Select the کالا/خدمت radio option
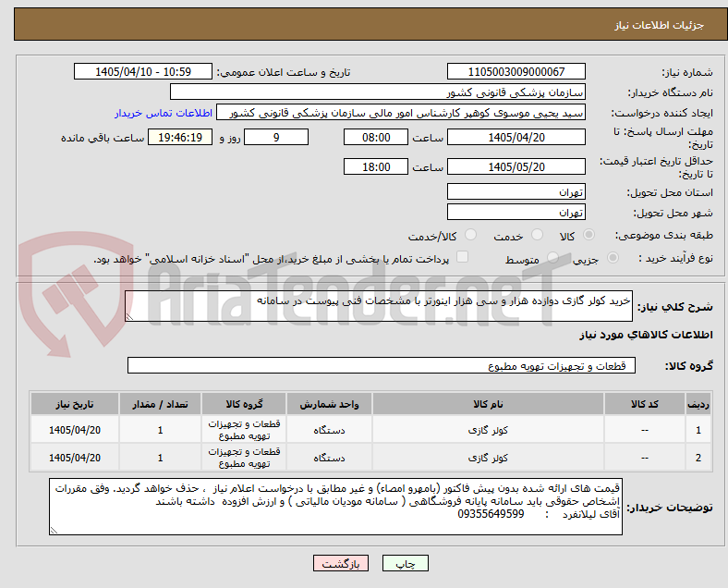Viewport: 728px width, 588px height. click(x=471, y=235)
